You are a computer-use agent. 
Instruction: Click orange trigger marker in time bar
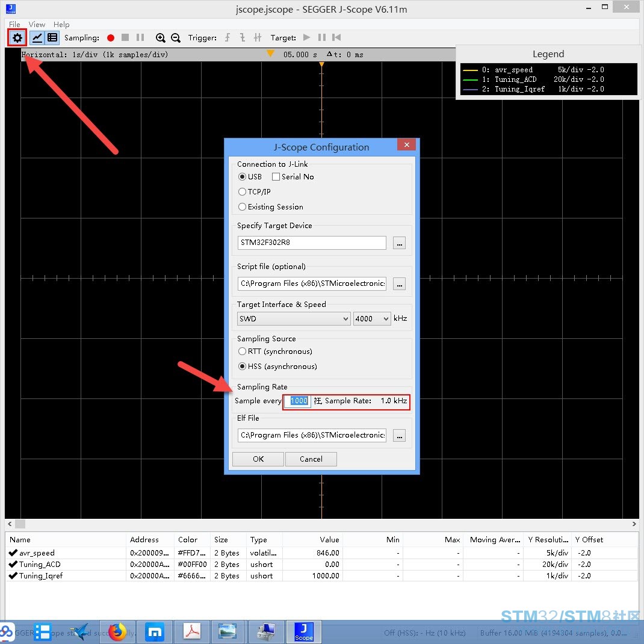pyautogui.click(x=270, y=54)
